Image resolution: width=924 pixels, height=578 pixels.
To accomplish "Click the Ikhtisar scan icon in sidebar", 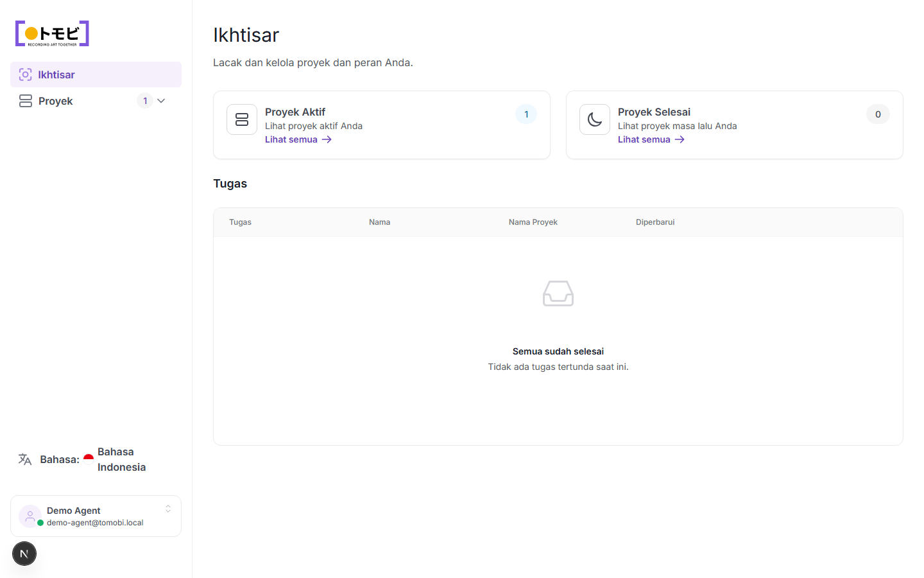I will click(x=25, y=74).
